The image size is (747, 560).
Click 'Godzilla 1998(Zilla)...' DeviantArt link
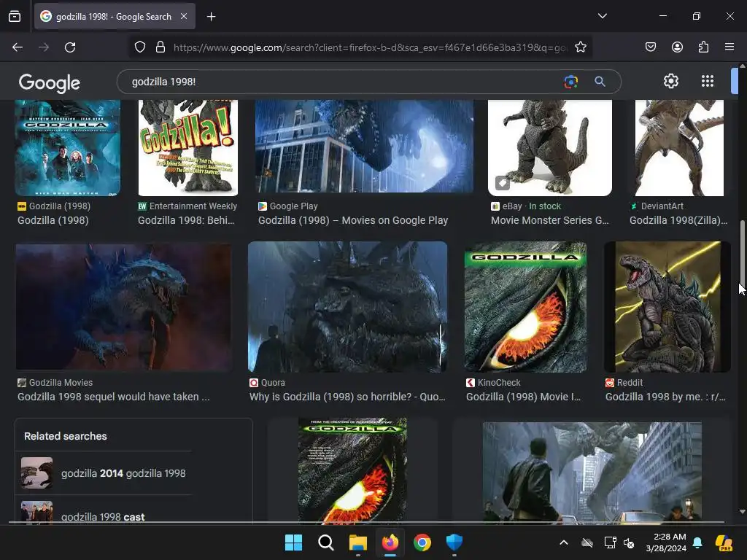678,220
